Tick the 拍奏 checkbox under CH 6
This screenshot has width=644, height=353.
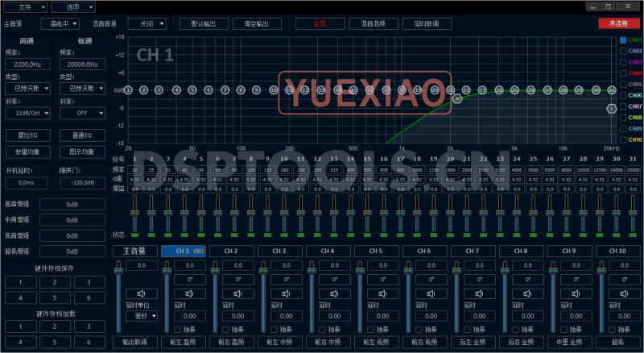[419, 329]
